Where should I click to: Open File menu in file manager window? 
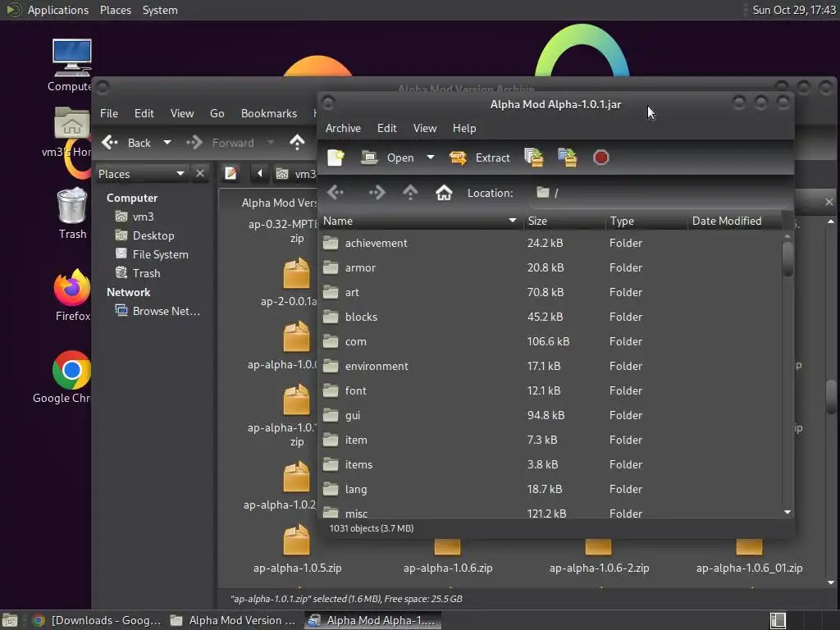point(109,113)
